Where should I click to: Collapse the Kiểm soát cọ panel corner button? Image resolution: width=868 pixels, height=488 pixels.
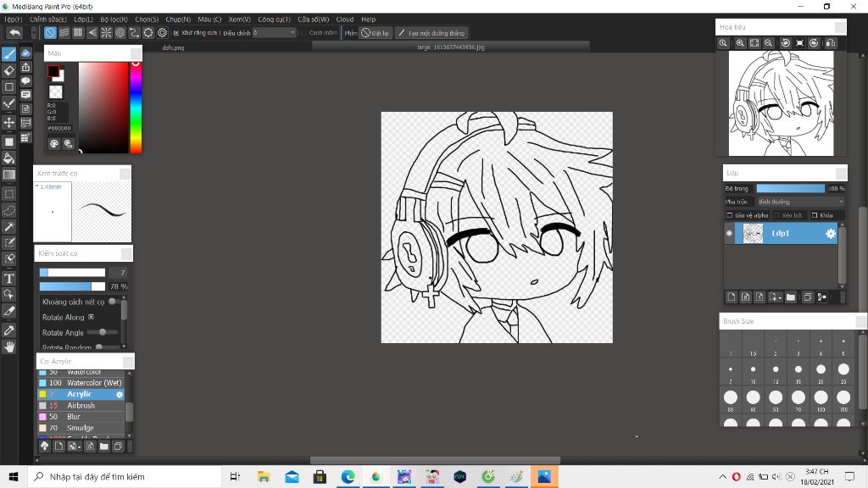(x=126, y=253)
